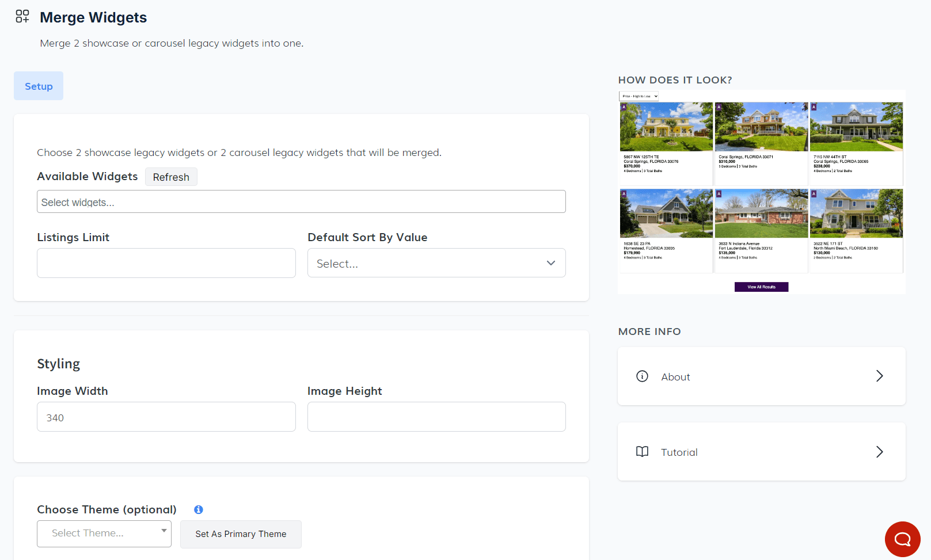Click View All Results in the preview
Screen dimensions: 931x560
[x=761, y=287]
